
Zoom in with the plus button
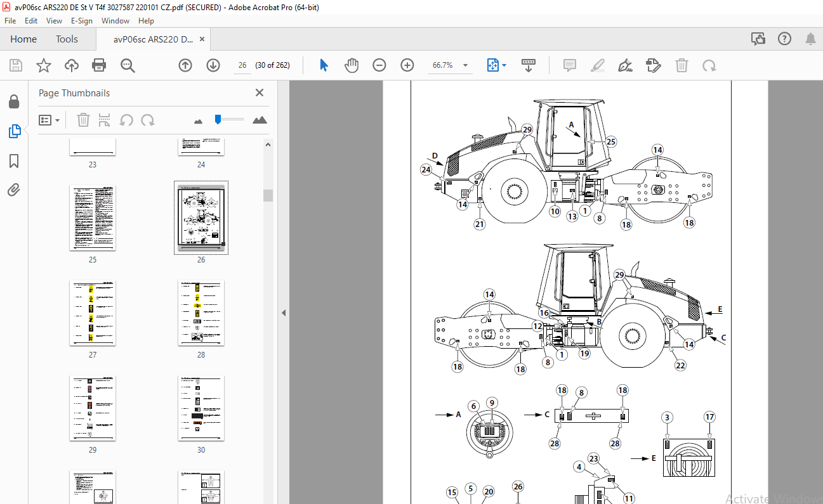tap(407, 65)
